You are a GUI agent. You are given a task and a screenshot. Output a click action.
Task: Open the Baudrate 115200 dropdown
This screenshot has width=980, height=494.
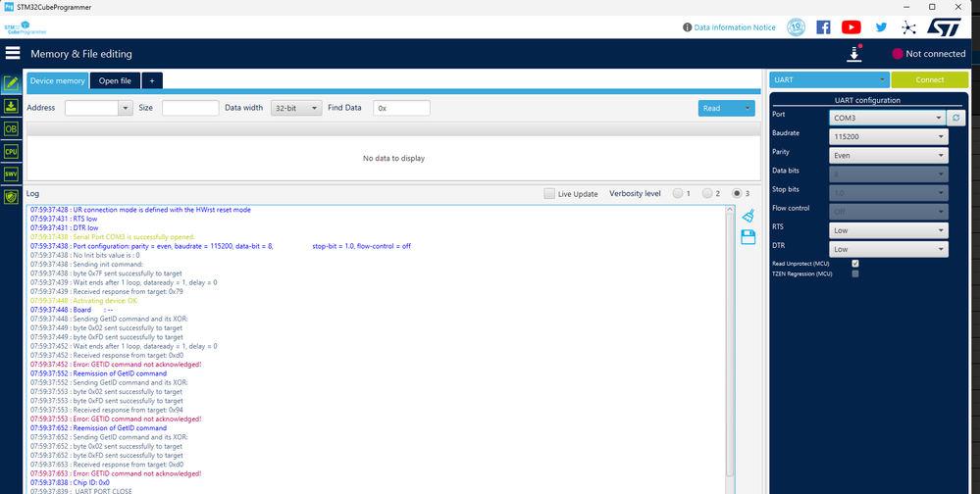click(x=888, y=136)
